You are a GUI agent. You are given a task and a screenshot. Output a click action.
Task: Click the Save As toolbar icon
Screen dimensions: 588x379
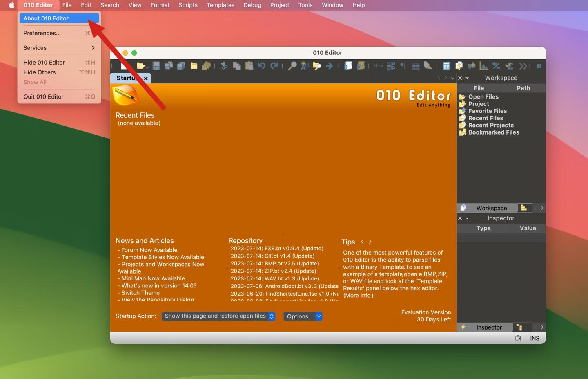pyautogui.click(x=168, y=66)
